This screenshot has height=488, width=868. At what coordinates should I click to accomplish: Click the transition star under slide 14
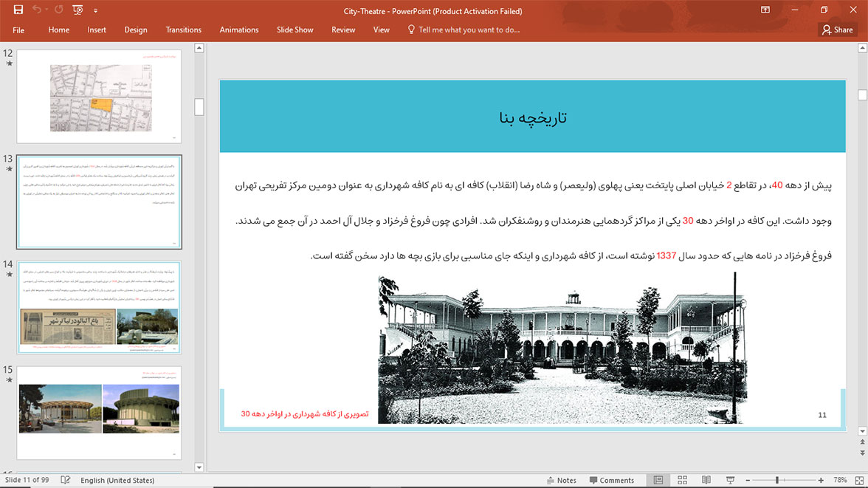9,274
